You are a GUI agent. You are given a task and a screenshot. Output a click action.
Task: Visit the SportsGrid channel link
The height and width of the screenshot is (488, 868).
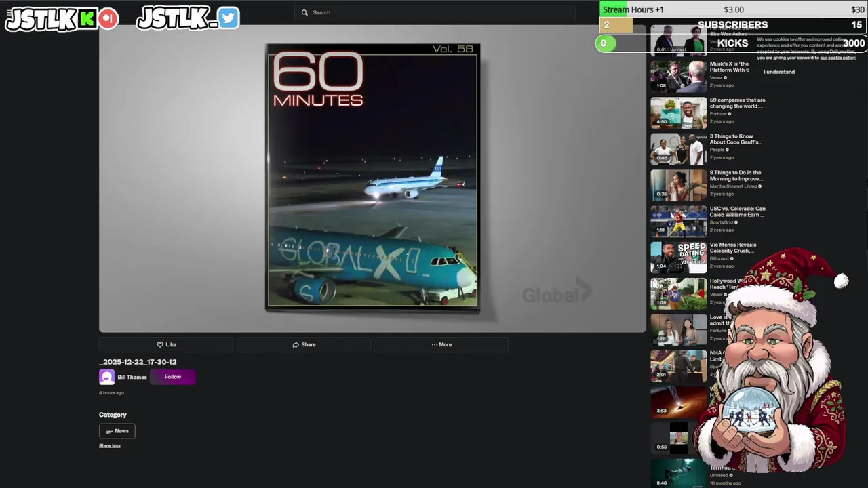[x=722, y=222]
